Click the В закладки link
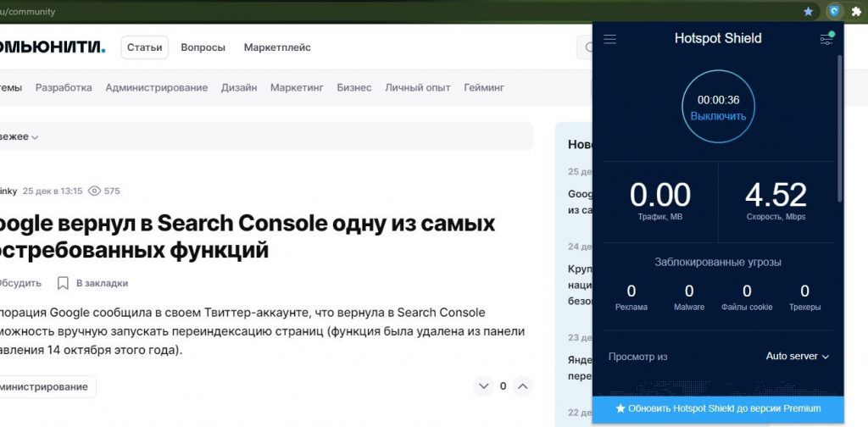Viewport: 868px width, 427px height. point(102,283)
